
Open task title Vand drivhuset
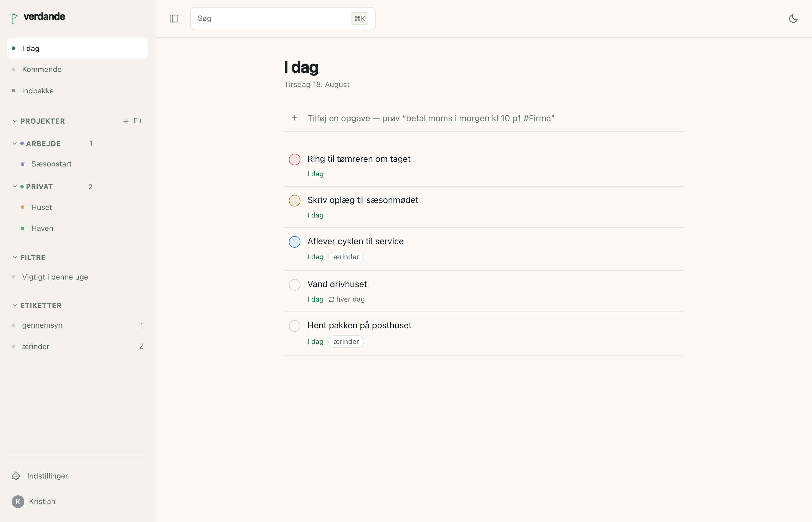(337, 284)
